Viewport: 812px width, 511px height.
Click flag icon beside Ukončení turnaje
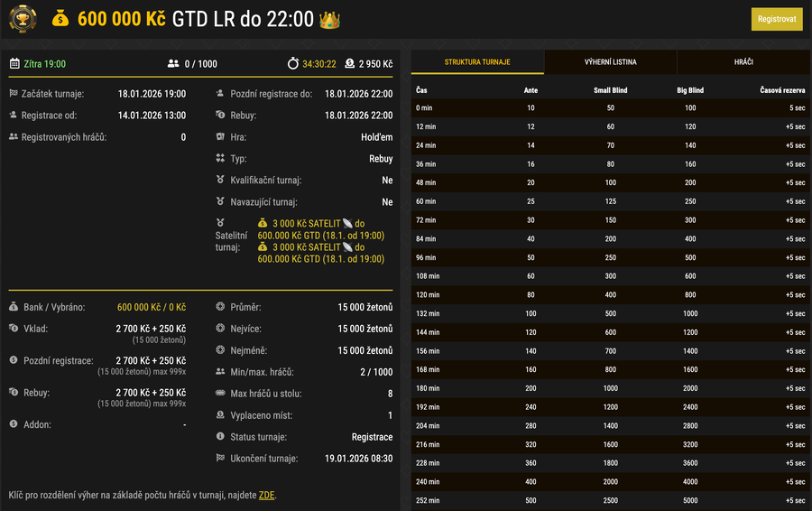click(220, 458)
